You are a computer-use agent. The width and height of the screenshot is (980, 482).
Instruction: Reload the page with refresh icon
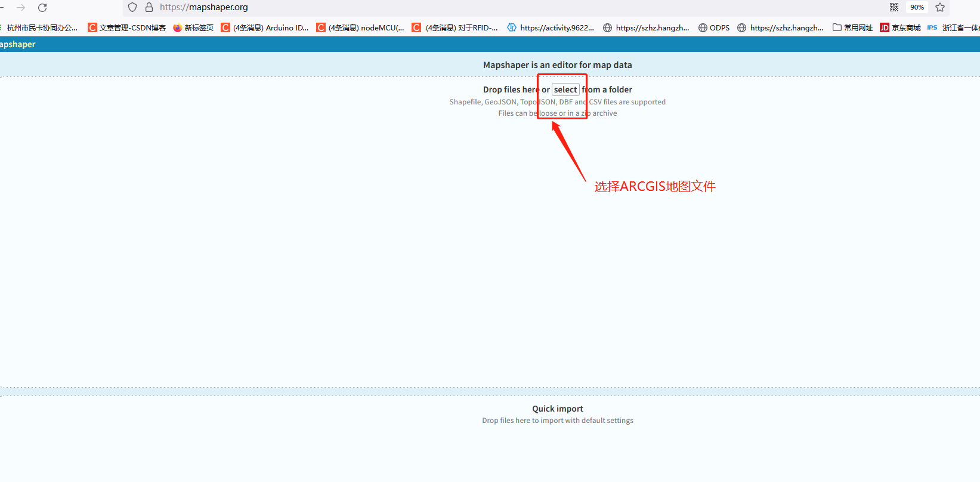pos(42,8)
